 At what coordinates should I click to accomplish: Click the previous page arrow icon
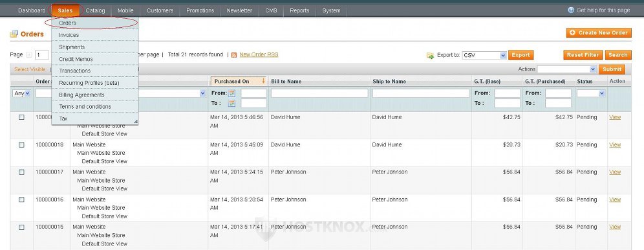[29, 54]
